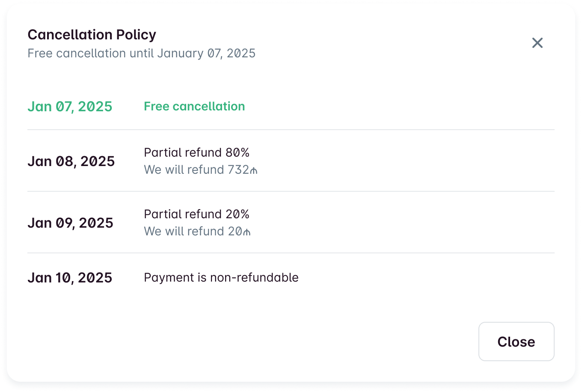Click the Jan 08, 2025 date

click(71, 161)
